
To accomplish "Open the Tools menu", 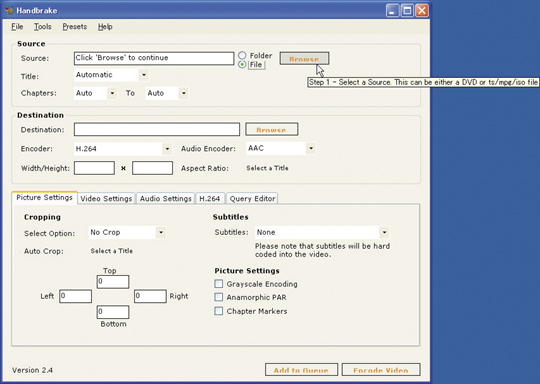I will point(43,27).
